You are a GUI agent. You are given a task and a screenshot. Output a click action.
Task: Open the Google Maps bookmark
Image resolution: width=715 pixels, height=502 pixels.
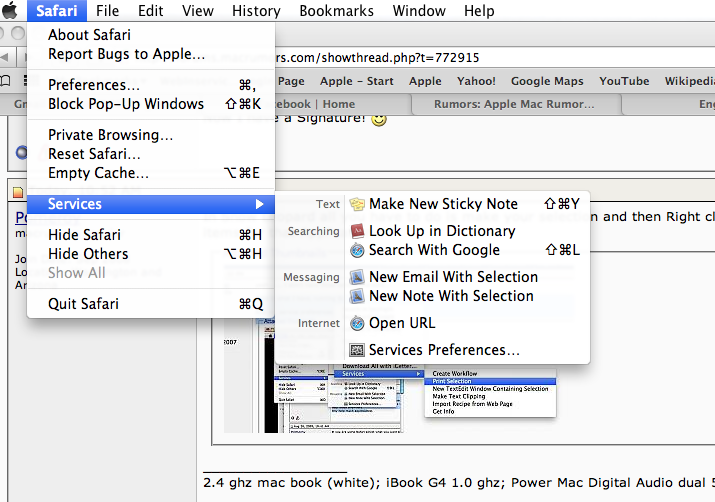[x=547, y=81]
